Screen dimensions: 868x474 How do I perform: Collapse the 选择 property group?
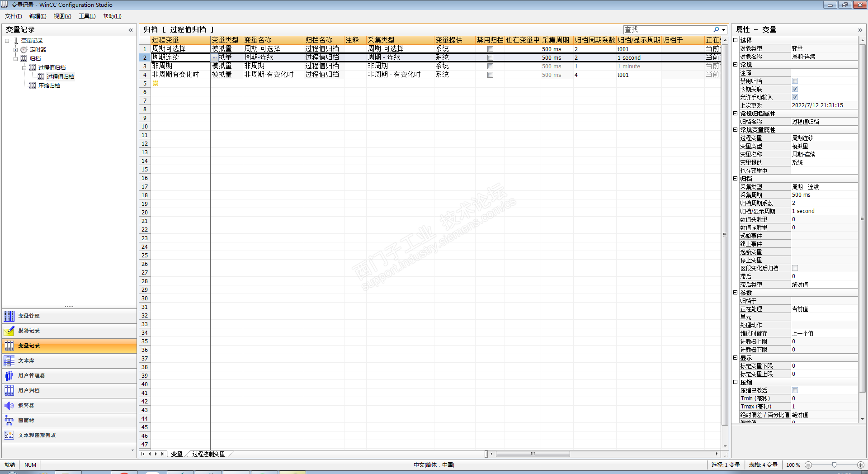pyautogui.click(x=736, y=40)
